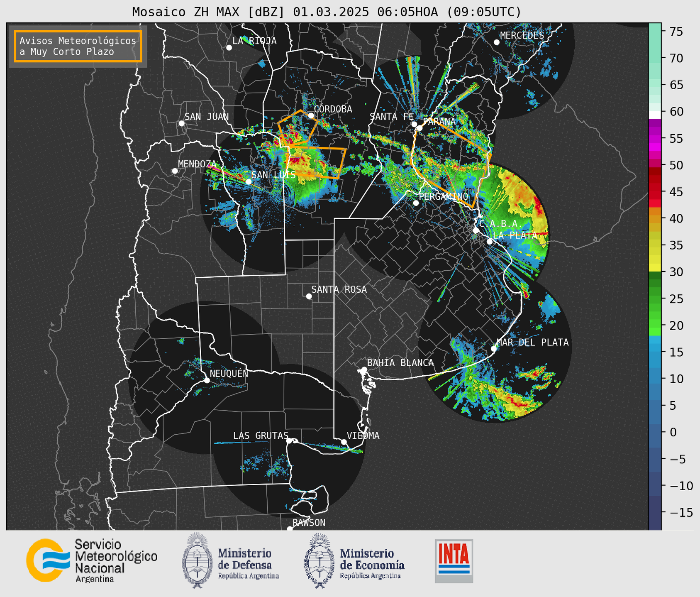
Task: Click the colorbar tick label 75
Action: pyautogui.click(x=676, y=32)
